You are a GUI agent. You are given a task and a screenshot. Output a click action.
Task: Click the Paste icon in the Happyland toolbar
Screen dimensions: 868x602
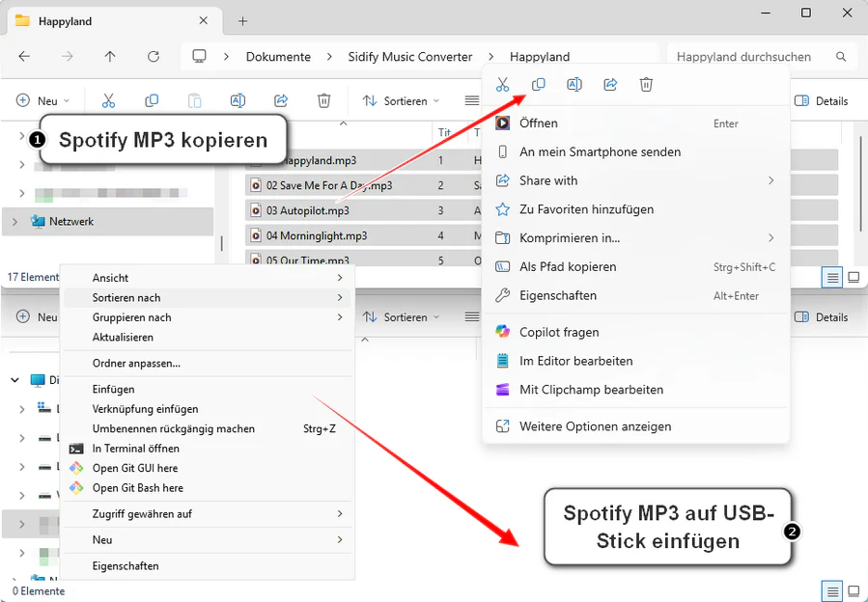(x=194, y=100)
